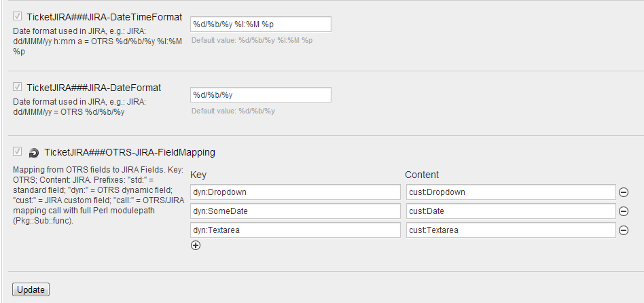The height and width of the screenshot is (303, 644).
Task: Select the cust:Dropdown content field
Action: [510, 192]
